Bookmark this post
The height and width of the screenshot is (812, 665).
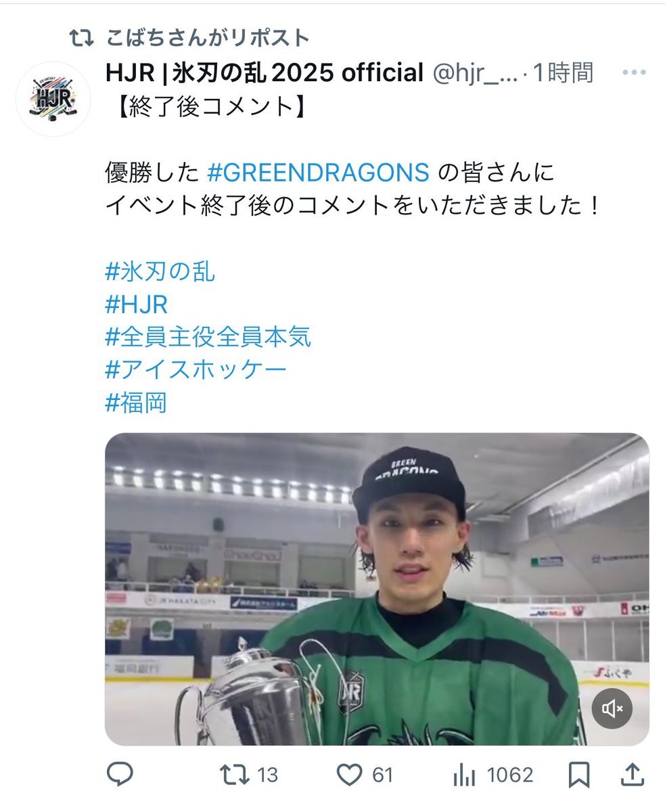pos(578,775)
